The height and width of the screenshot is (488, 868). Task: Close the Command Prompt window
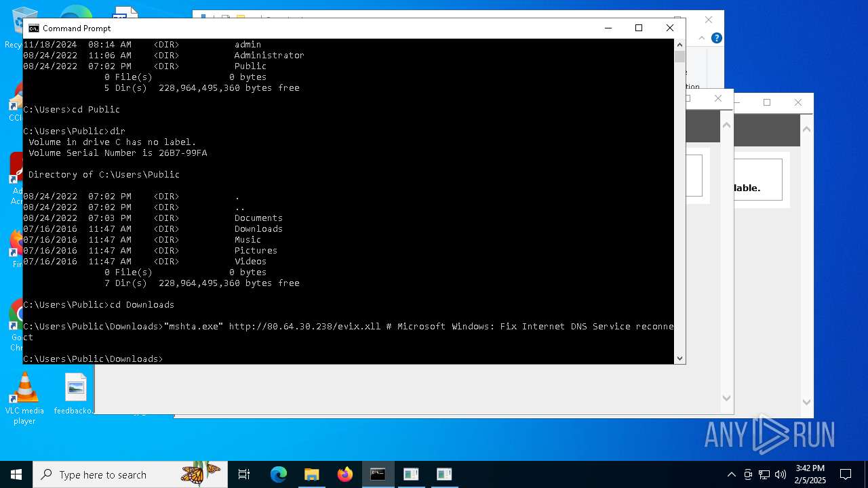(x=670, y=28)
